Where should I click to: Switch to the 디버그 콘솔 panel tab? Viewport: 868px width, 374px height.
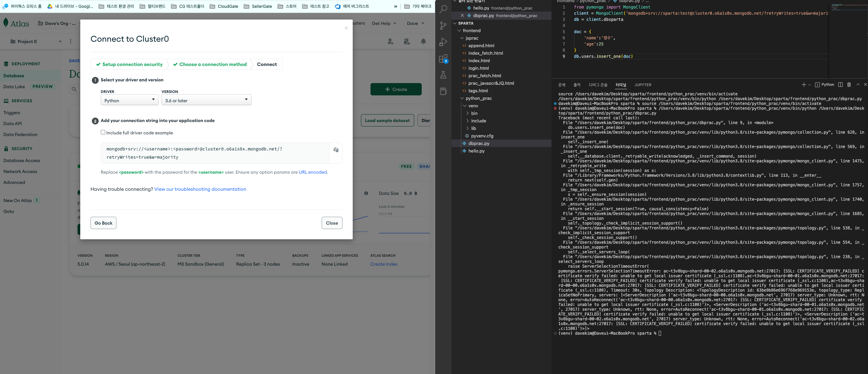(598, 85)
